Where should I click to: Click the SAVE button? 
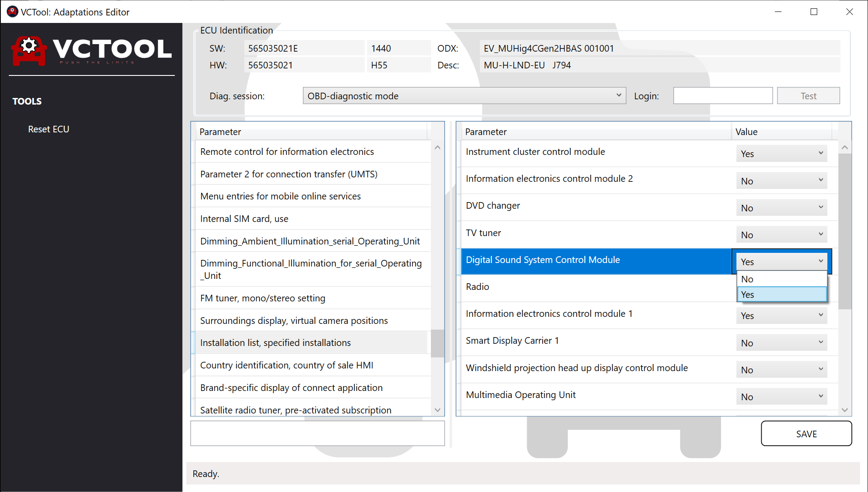click(806, 434)
